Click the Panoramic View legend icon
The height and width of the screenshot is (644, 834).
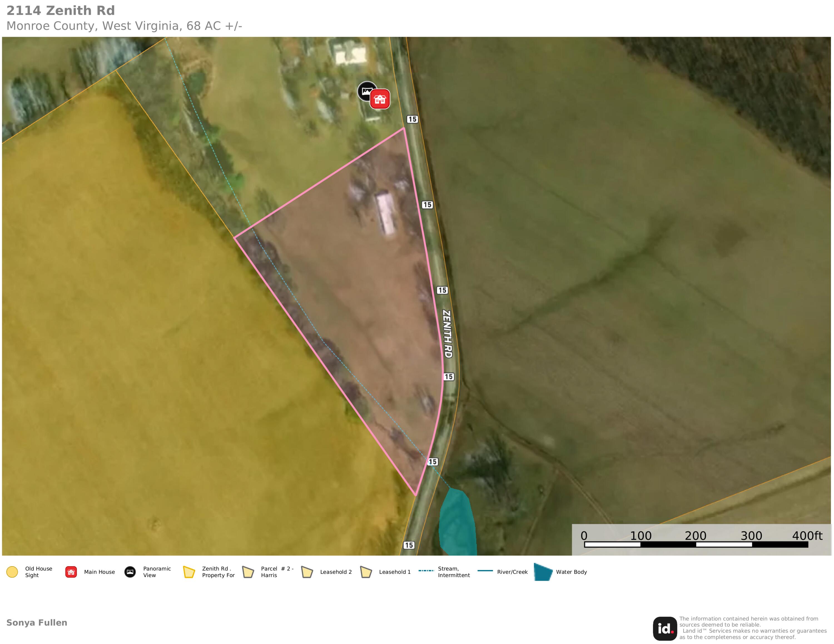pos(130,572)
